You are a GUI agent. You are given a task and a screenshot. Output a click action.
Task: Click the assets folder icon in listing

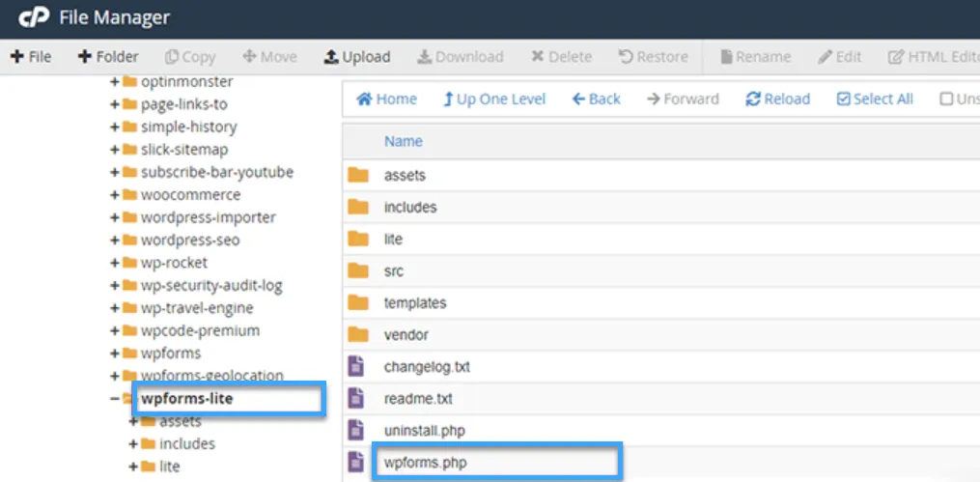[x=358, y=175]
